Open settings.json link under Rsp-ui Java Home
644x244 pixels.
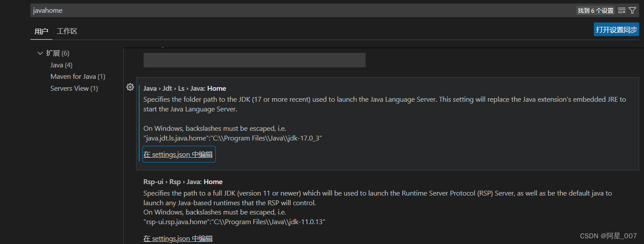point(178,238)
